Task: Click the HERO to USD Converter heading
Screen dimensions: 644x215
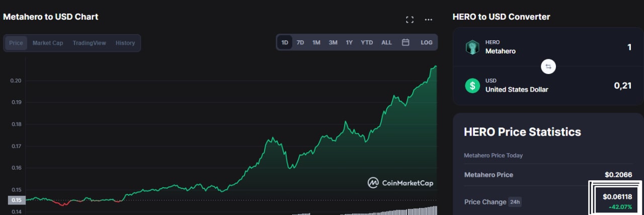Action: [501, 17]
